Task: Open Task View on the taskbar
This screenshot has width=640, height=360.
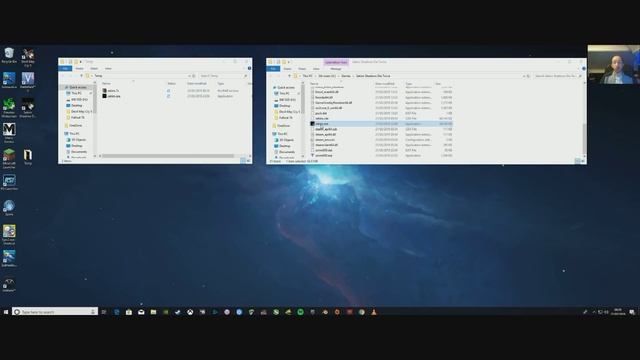Action: [104, 312]
